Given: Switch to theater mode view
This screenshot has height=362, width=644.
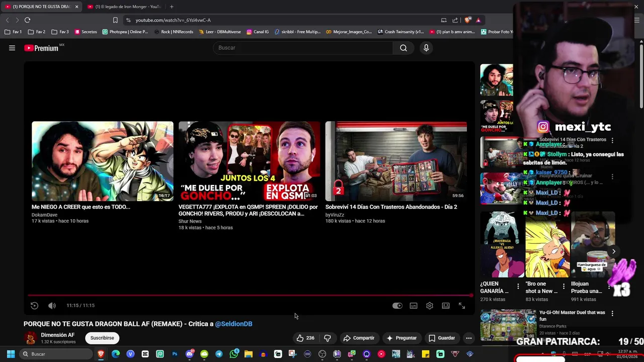Looking at the screenshot, I should [x=446, y=306].
